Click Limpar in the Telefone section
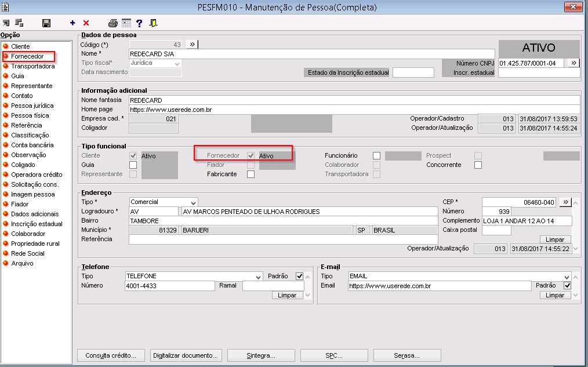Viewport: 588px width, 367px height. click(287, 296)
